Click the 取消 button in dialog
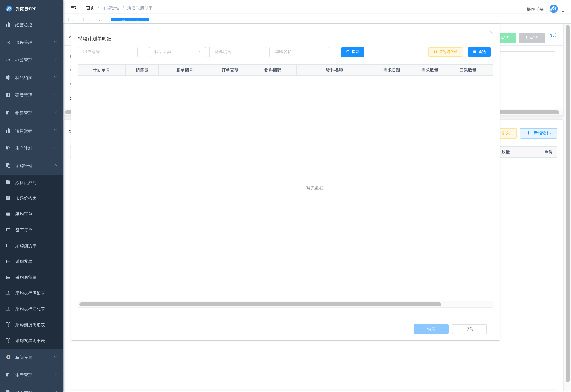Image resolution: width=571 pixels, height=392 pixels. pyautogui.click(x=469, y=329)
